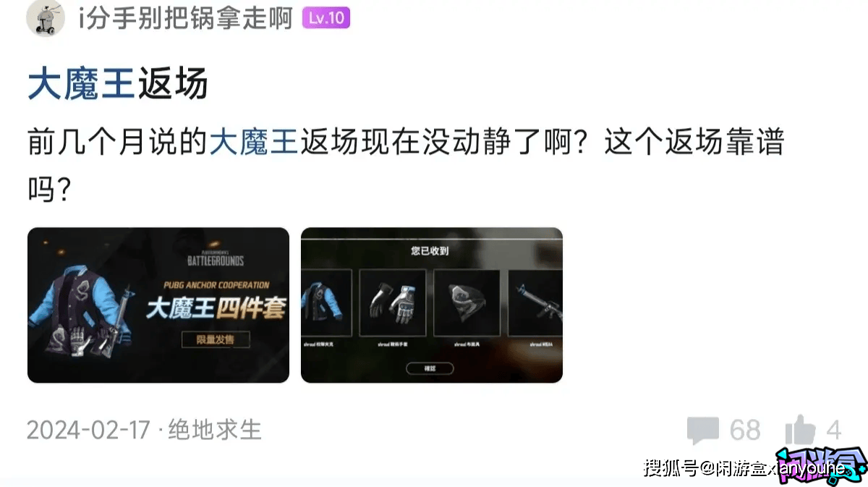Screen dimensions: 868x487
Task: Open the 您已收到 items image thumbnail
Action: point(432,305)
